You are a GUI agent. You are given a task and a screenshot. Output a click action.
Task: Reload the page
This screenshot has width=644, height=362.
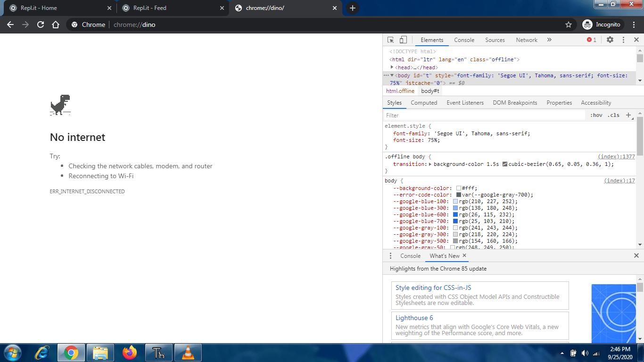click(41, 25)
